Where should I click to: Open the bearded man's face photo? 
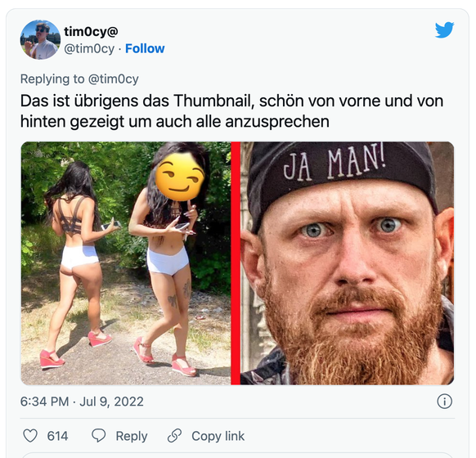tap(347, 263)
